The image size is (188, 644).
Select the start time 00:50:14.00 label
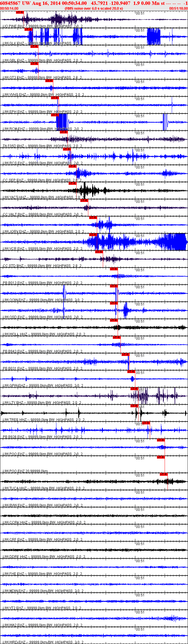[x=9, y=9]
